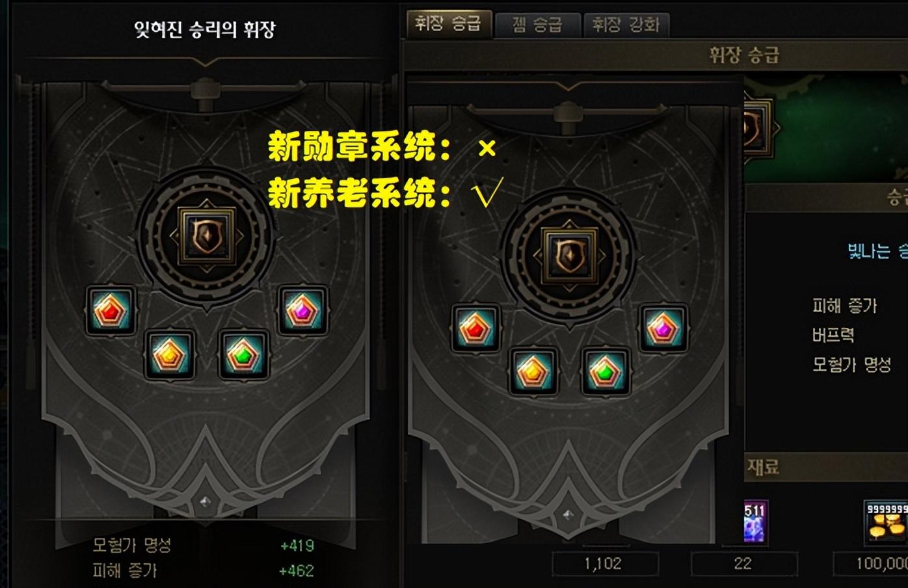Select the shield emblem in the right panel center
The image size is (908, 588).
570,254
